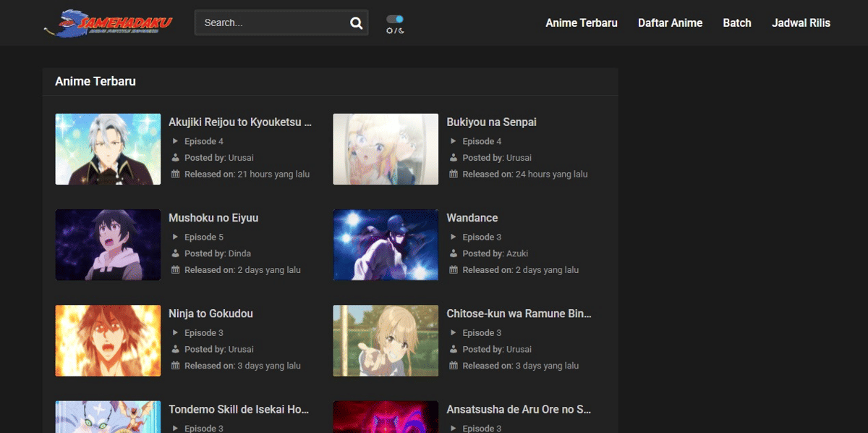Click user icon next to Posted by Azuki
This screenshot has height=433, width=868.
coord(454,253)
